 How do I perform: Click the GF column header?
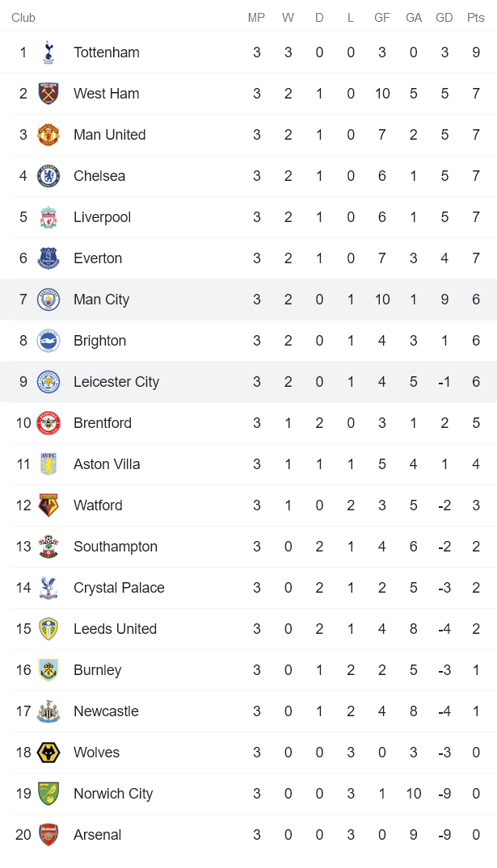pos(381,17)
